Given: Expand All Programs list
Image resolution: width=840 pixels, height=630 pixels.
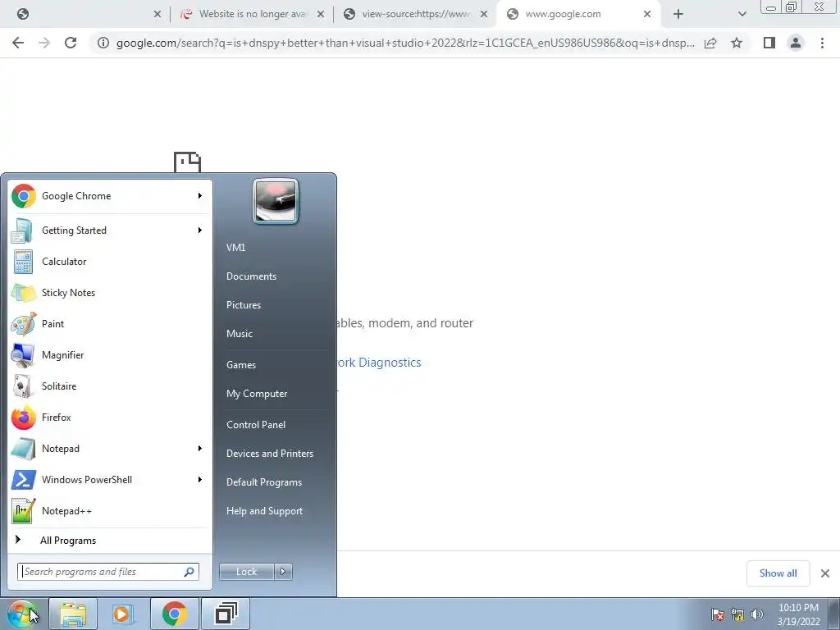Looking at the screenshot, I should 109,540.
